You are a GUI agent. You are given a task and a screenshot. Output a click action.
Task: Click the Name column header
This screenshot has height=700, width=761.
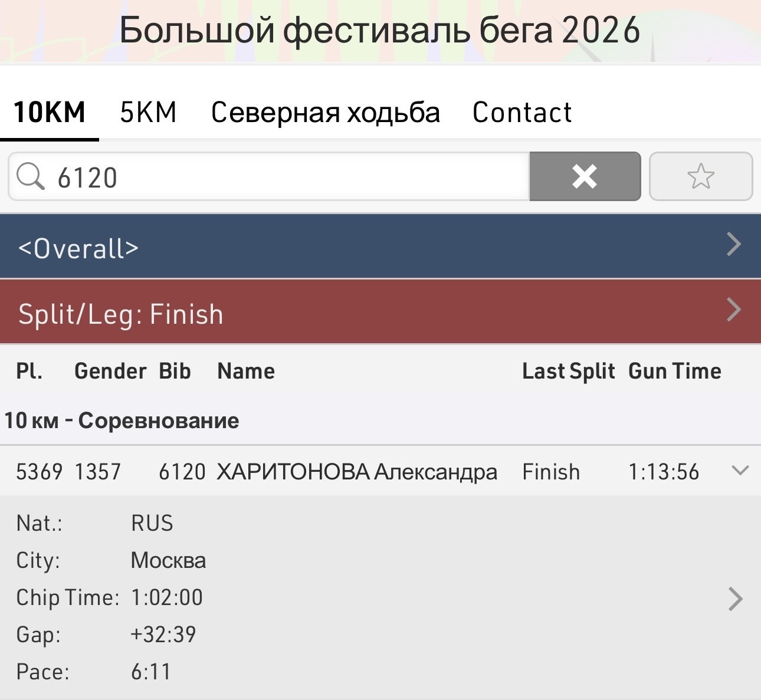pos(246,371)
